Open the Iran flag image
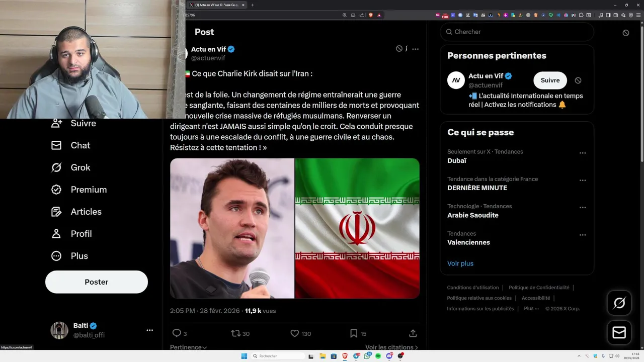Viewport: 644px width, 362px height. click(357, 228)
